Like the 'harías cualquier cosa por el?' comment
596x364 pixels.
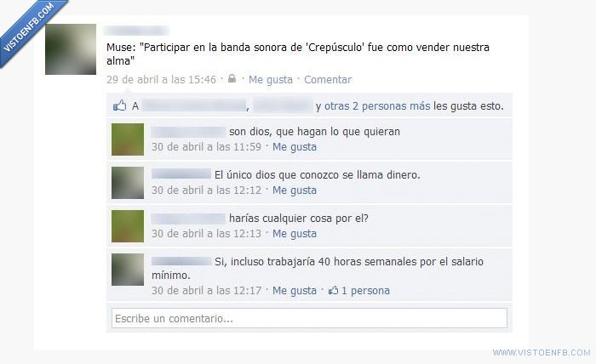tap(295, 233)
